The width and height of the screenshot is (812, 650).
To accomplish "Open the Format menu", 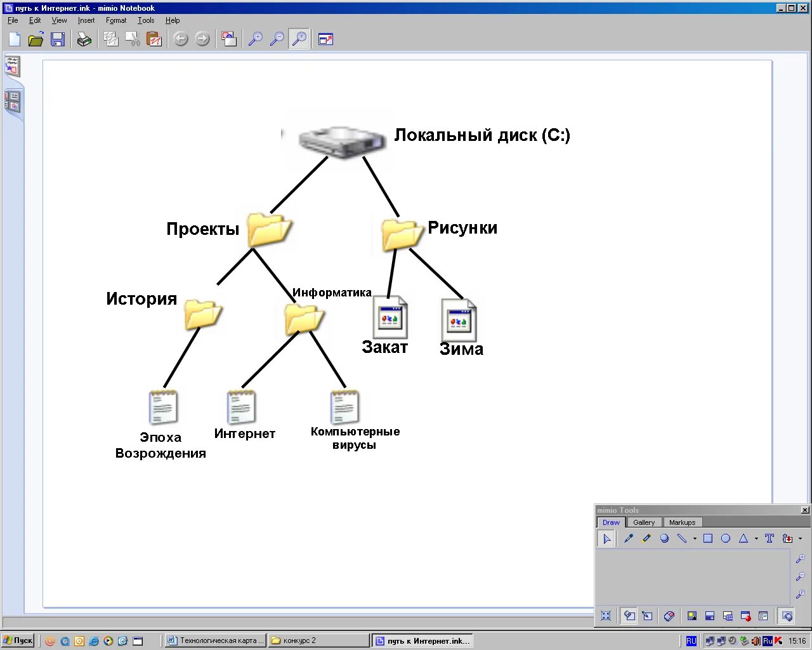I will (116, 20).
